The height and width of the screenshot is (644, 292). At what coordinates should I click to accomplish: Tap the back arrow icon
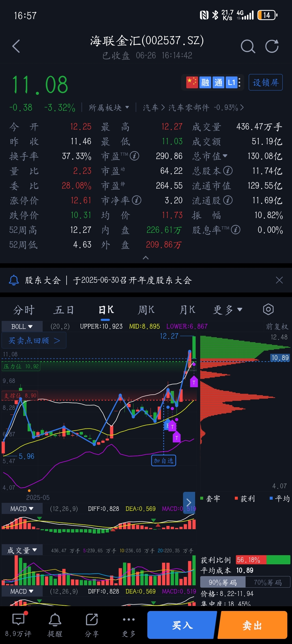coord(16,46)
